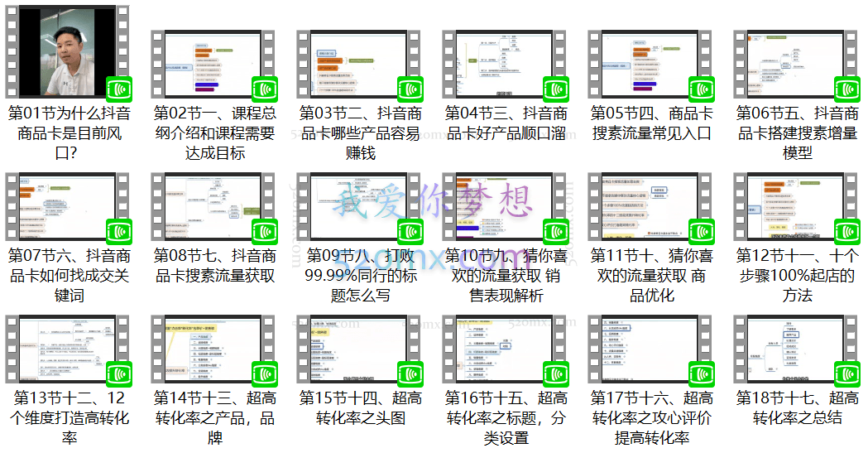The height and width of the screenshot is (453, 868).
Task: Click green player badge on 第10节 video
Action: [x=556, y=232]
